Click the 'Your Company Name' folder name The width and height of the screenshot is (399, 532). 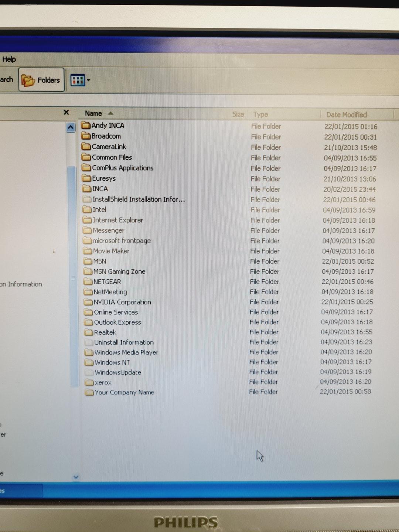(125, 392)
